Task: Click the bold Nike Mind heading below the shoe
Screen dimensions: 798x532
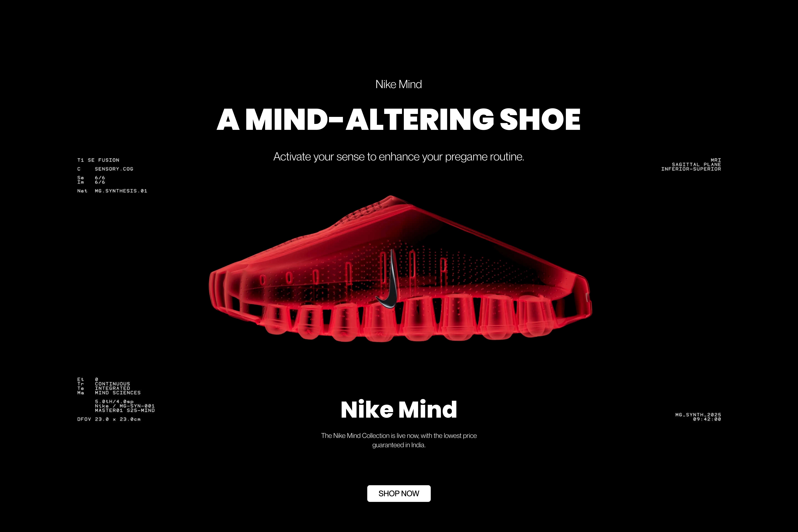Action: point(399,409)
